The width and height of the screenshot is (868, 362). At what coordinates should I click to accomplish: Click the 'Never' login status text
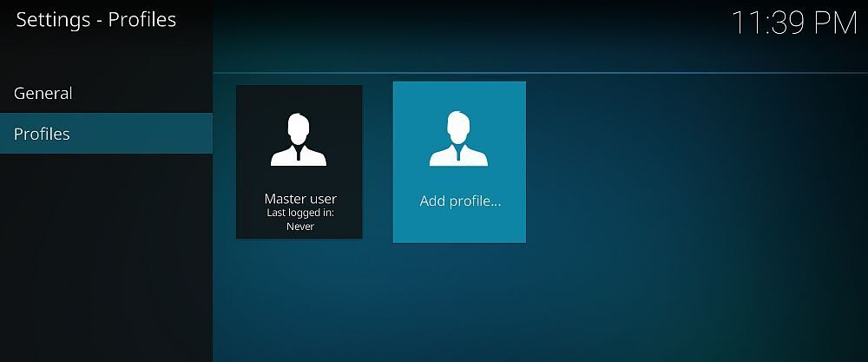click(300, 227)
